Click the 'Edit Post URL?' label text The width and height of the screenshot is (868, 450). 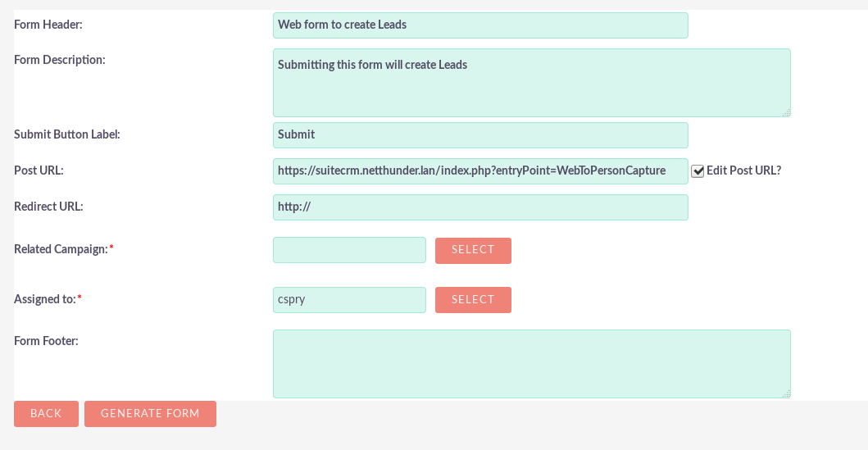(743, 170)
